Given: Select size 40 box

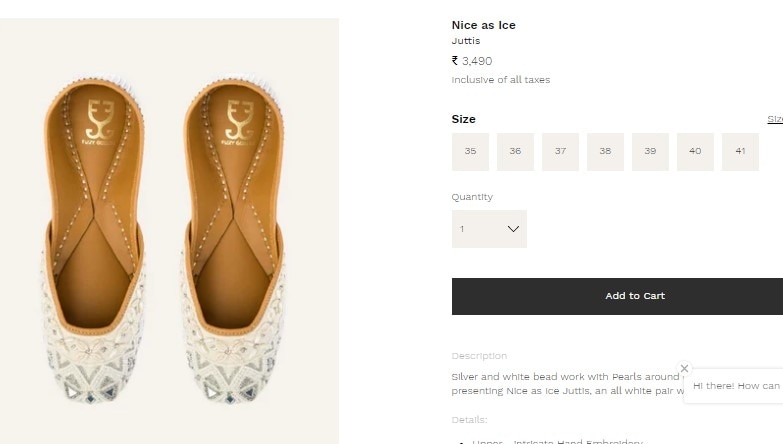Looking at the screenshot, I should pos(695,152).
